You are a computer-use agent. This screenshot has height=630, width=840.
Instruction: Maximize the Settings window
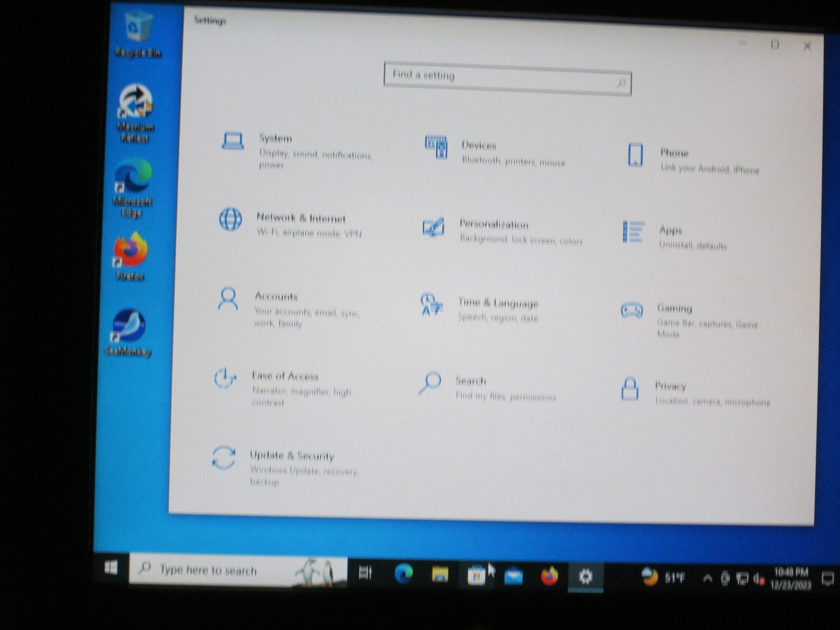(775, 45)
